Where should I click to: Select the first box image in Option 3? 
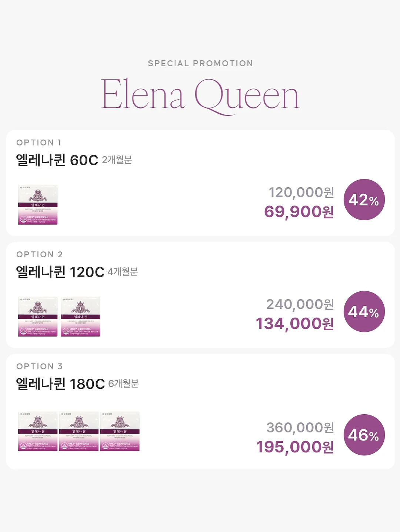point(38,431)
